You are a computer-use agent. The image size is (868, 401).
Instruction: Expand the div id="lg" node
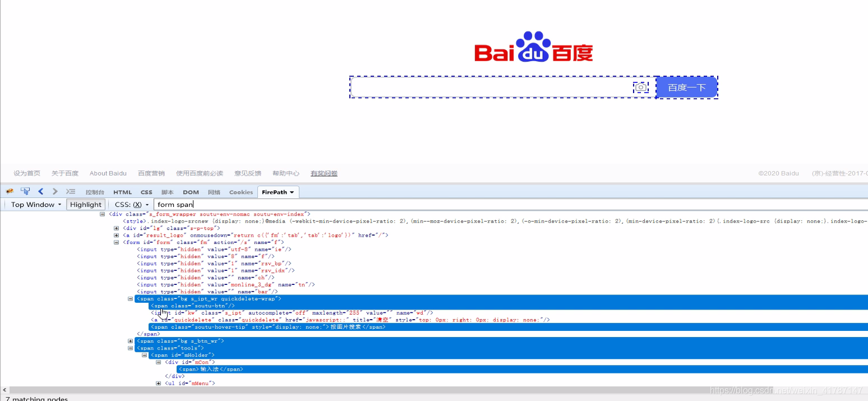116,228
